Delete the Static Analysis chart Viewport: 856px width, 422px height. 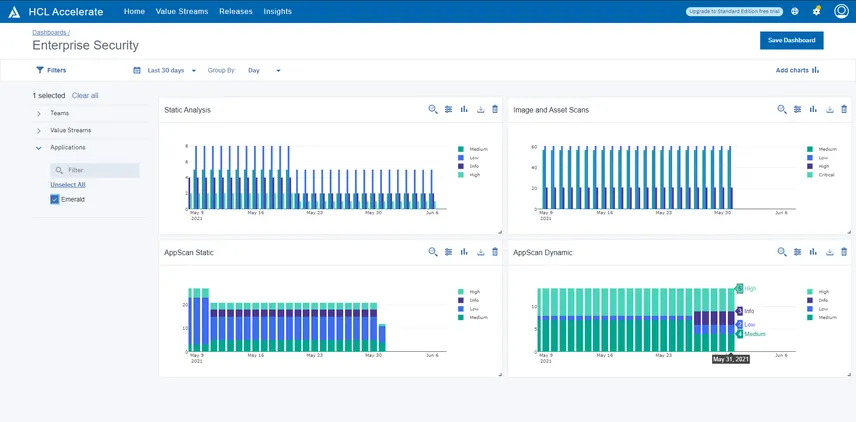click(495, 110)
